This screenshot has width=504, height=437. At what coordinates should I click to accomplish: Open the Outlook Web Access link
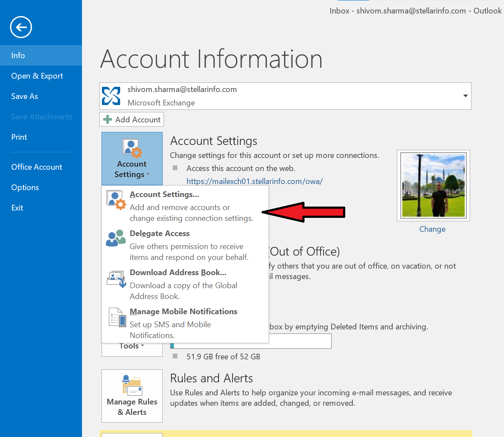coord(255,181)
